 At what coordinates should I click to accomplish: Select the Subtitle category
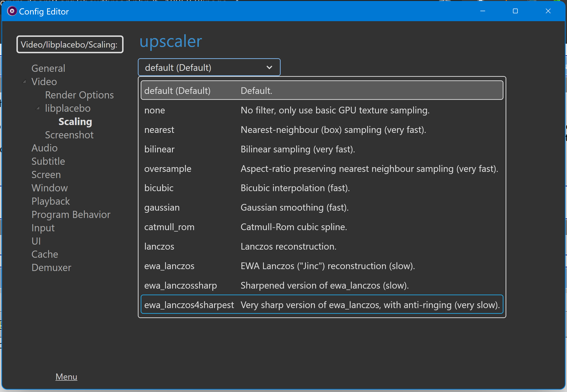pyautogui.click(x=48, y=161)
